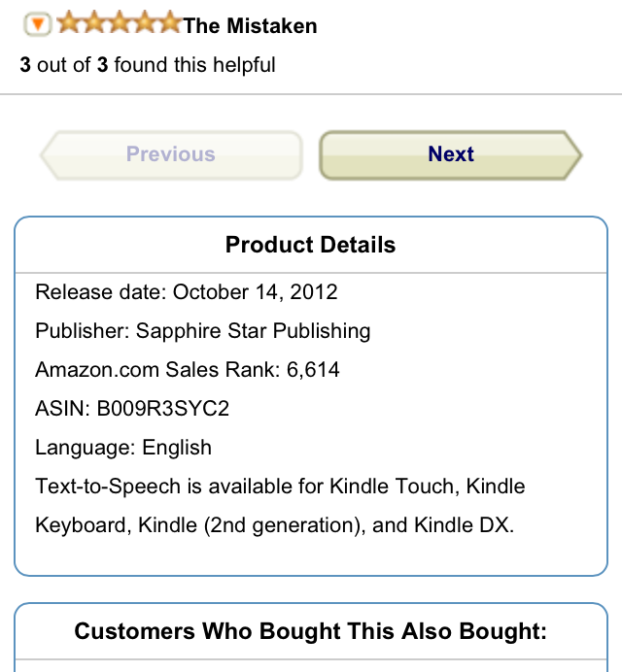The height and width of the screenshot is (672, 622).
Task: Select the Publisher Sapphire Star Publishing line
Action: (203, 330)
